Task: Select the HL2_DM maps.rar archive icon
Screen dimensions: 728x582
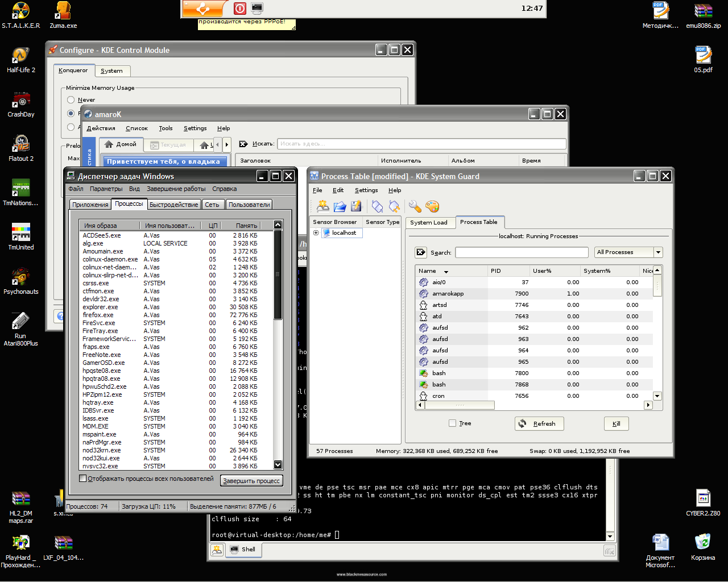Action: pos(21,506)
